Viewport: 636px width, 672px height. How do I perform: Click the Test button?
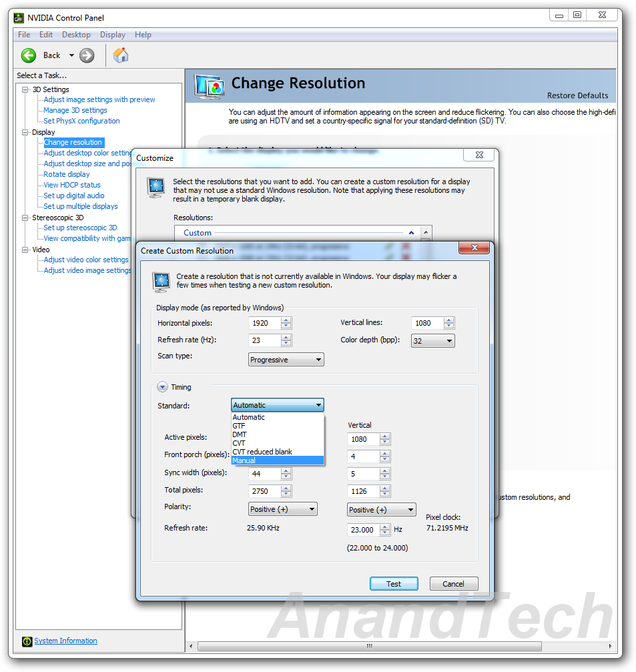coord(394,584)
